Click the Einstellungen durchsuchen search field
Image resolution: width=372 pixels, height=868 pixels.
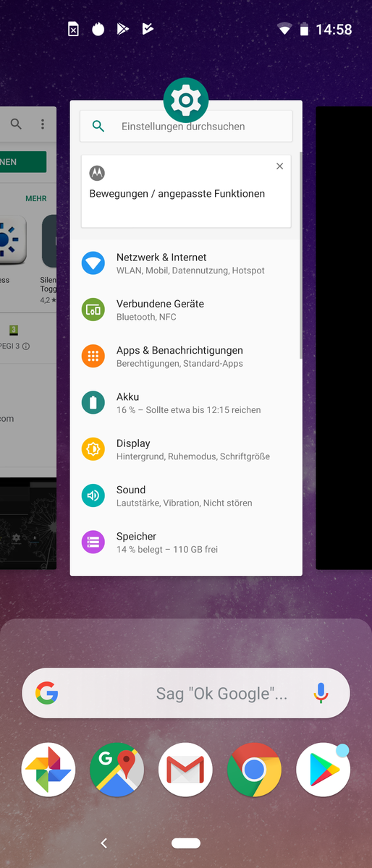(186, 126)
